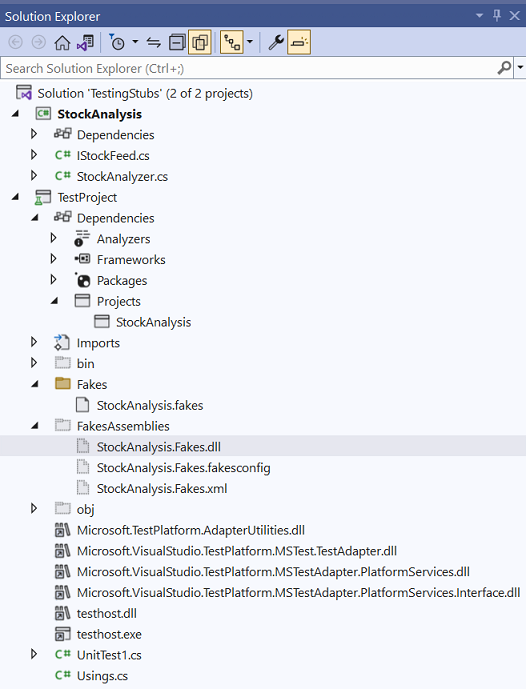Screen dimensions: 526x689
Task: Click the Back navigation arrow
Action: point(16,42)
